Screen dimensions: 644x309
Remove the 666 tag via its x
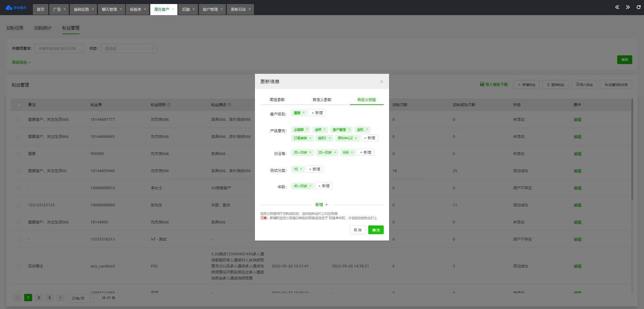pos(352,152)
